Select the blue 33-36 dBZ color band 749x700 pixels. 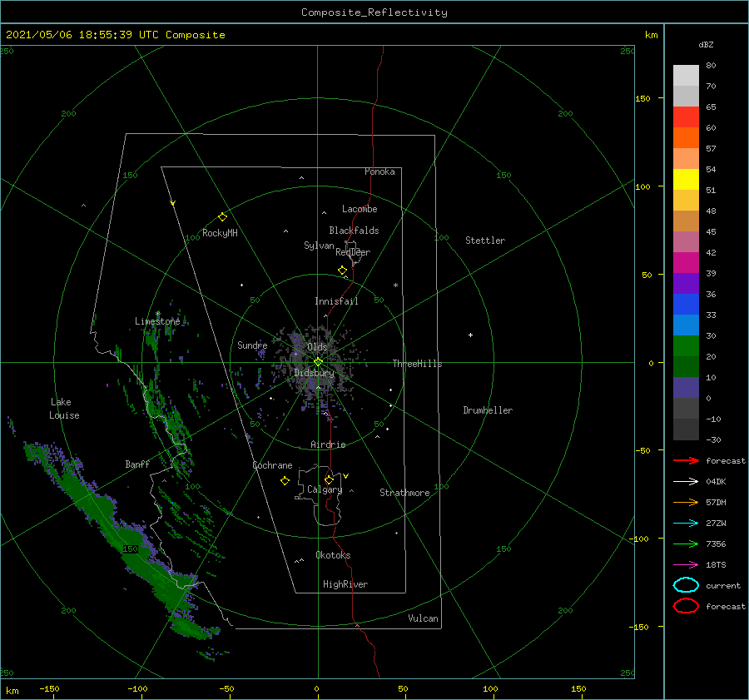(686, 304)
